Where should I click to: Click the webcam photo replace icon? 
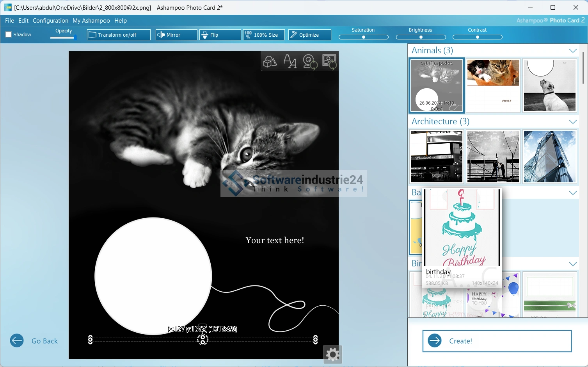click(310, 62)
